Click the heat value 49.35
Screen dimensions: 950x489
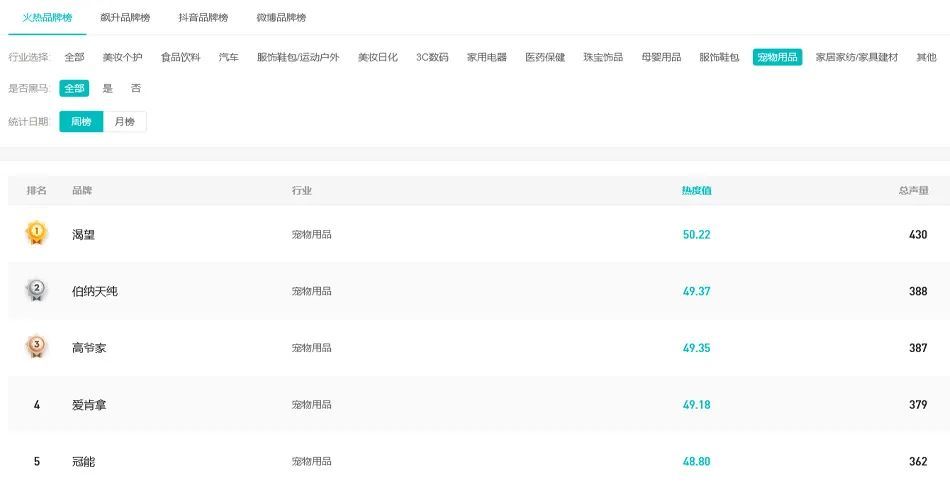pyautogui.click(x=696, y=348)
